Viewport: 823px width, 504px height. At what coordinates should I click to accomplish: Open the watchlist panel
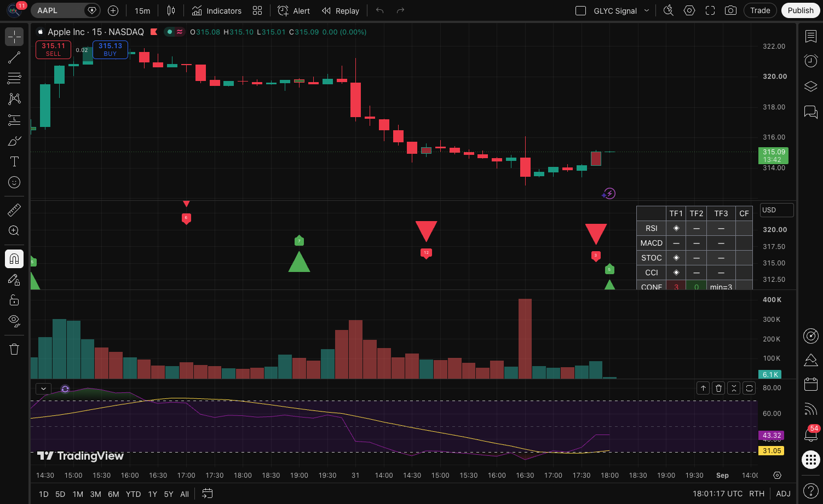(810, 37)
